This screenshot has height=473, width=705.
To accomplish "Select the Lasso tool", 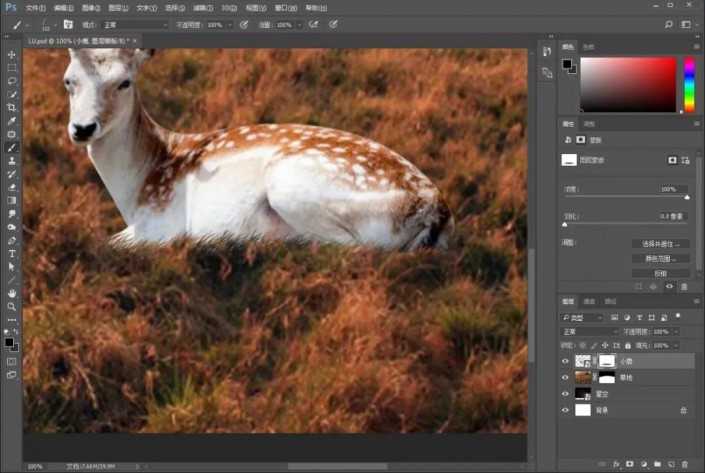I will (12, 81).
